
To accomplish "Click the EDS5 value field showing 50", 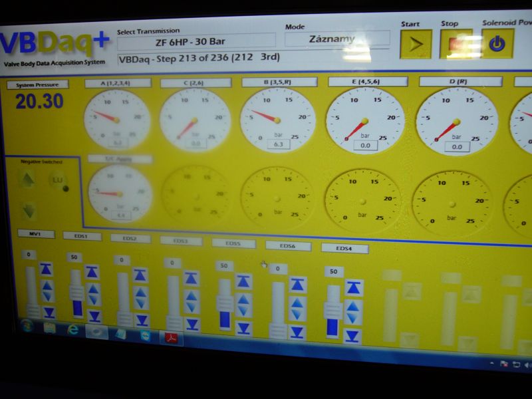I will point(224,265).
